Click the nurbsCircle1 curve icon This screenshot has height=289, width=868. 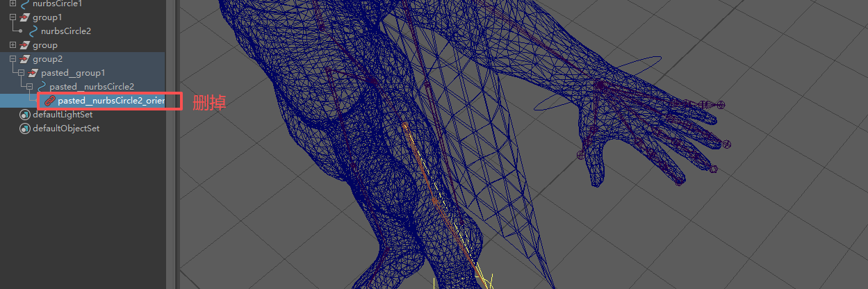click(x=24, y=3)
